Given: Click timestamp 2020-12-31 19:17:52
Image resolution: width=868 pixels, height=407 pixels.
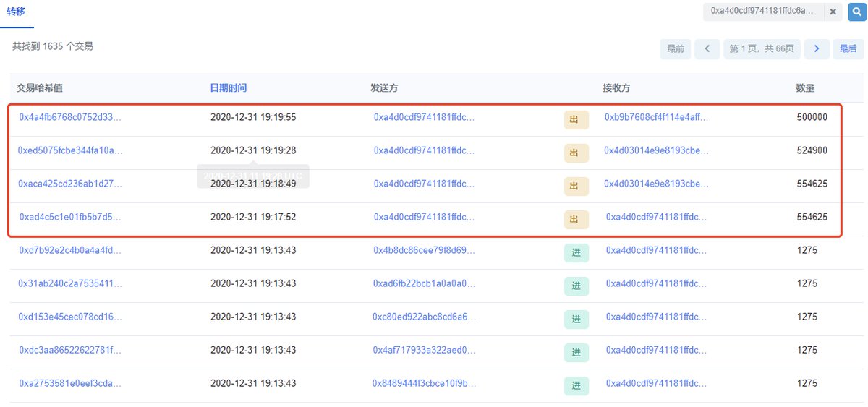Looking at the screenshot, I should point(253,217).
